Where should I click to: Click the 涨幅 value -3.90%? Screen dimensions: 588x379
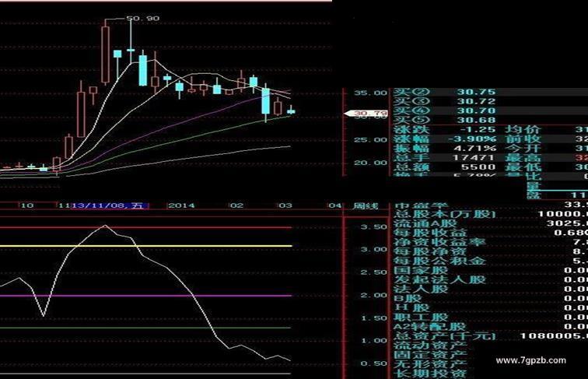[473, 139]
